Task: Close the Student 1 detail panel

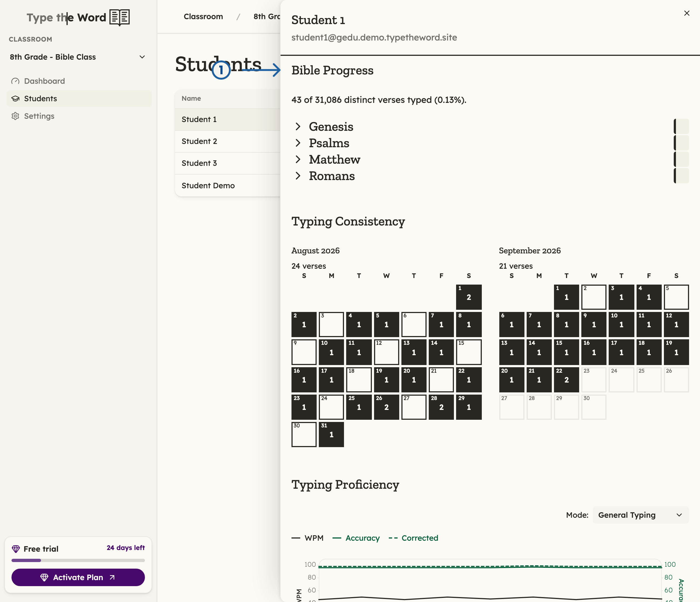Action: click(x=687, y=13)
